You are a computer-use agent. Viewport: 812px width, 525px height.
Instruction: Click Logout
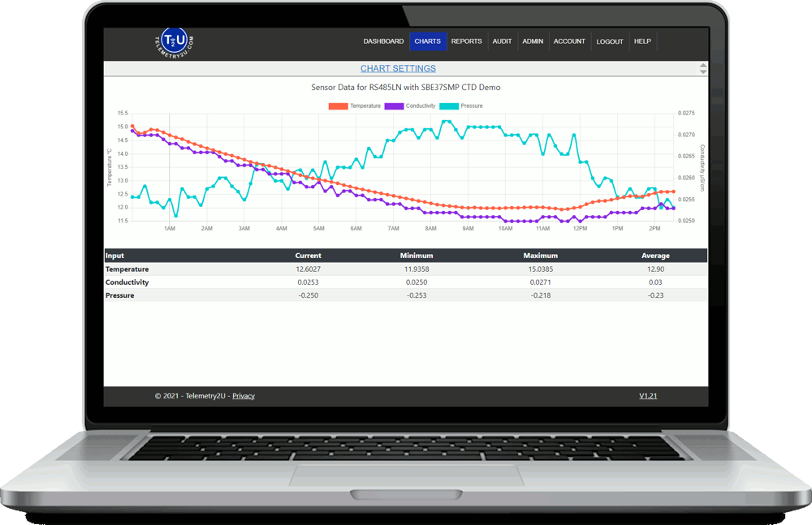coord(610,41)
